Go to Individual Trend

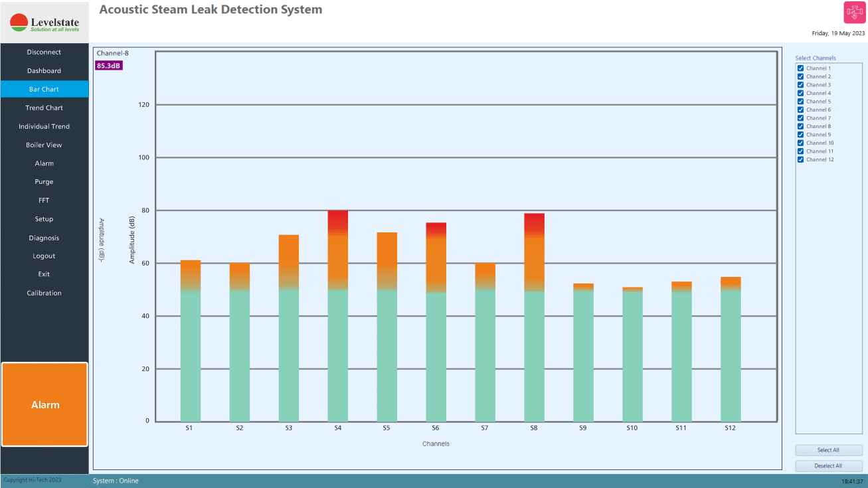(44, 126)
